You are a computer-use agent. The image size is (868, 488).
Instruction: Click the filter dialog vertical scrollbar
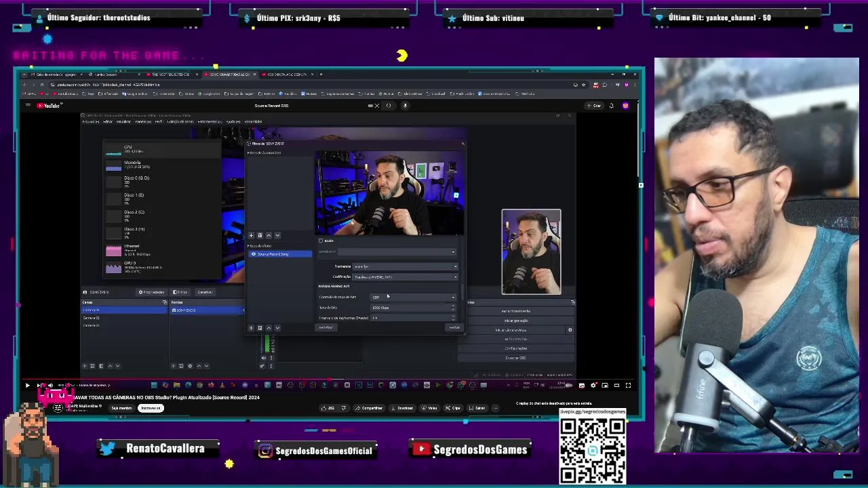click(462, 292)
